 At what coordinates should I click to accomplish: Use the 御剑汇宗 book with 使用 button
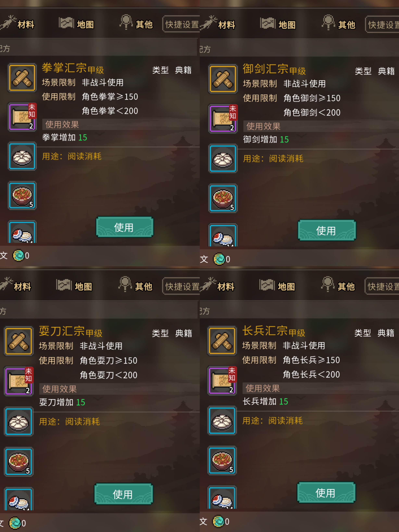point(327,230)
